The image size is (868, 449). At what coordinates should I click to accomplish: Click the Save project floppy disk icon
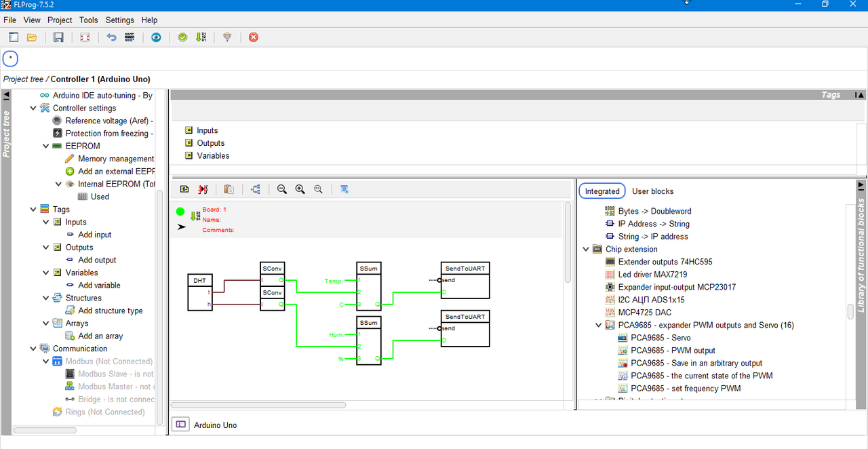click(x=58, y=37)
